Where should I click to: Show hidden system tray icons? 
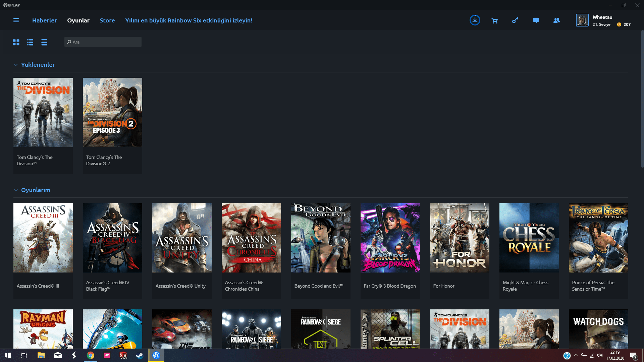tap(576, 355)
